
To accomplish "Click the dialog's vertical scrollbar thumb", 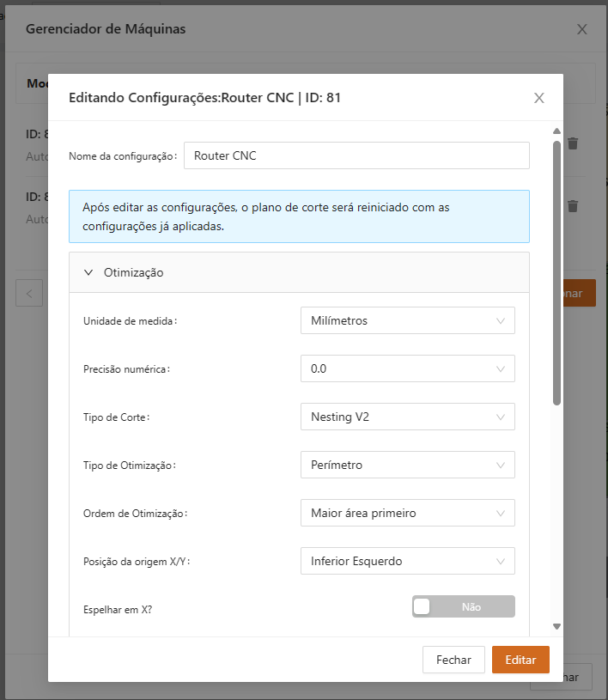I will pos(556,271).
